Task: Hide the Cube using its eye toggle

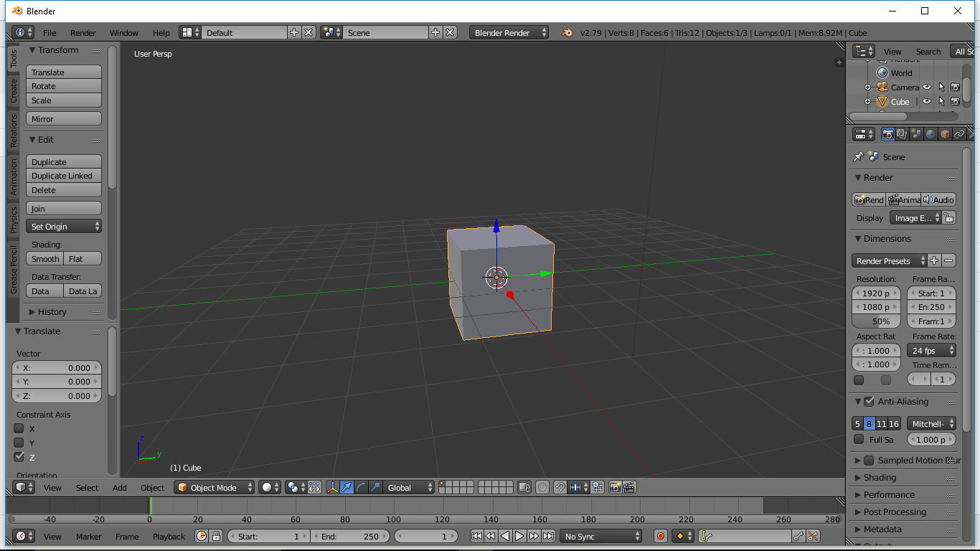Action: 926,101
